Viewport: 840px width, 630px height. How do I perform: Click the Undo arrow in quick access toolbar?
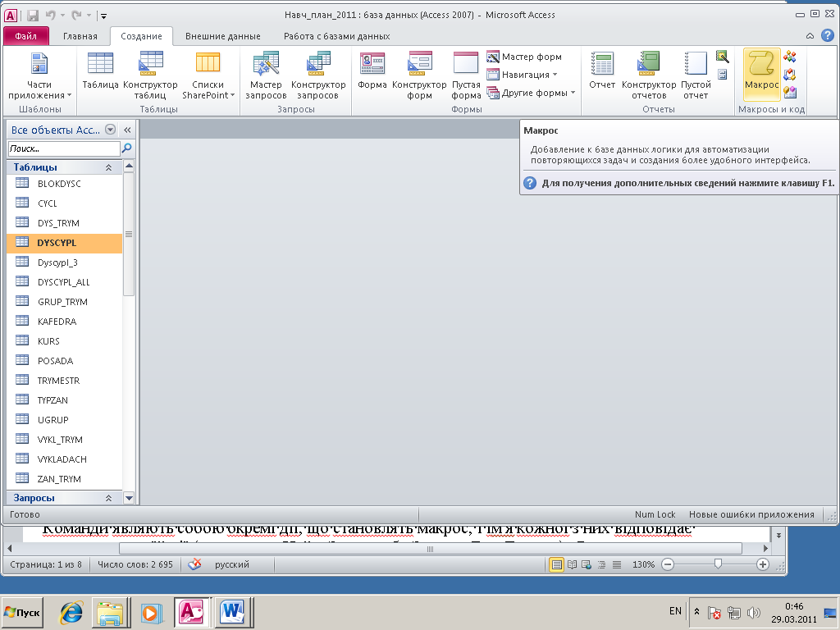click(50, 16)
